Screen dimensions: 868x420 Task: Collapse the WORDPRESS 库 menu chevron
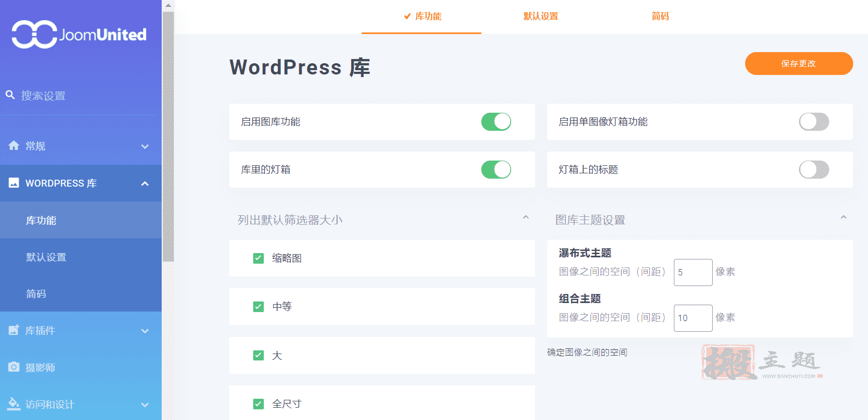click(x=145, y=183)
